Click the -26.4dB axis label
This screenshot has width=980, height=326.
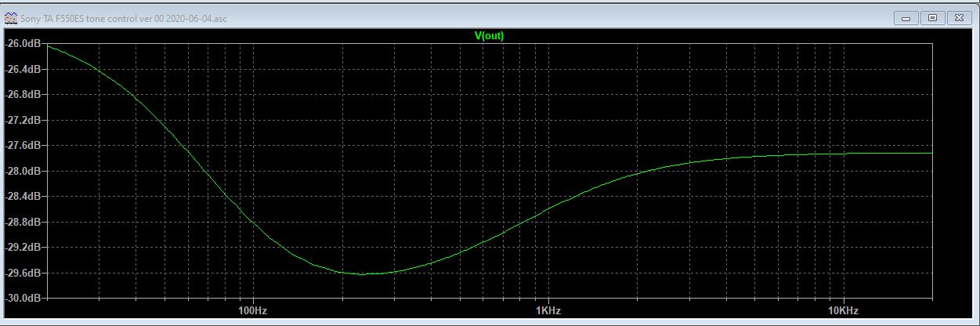23,69
